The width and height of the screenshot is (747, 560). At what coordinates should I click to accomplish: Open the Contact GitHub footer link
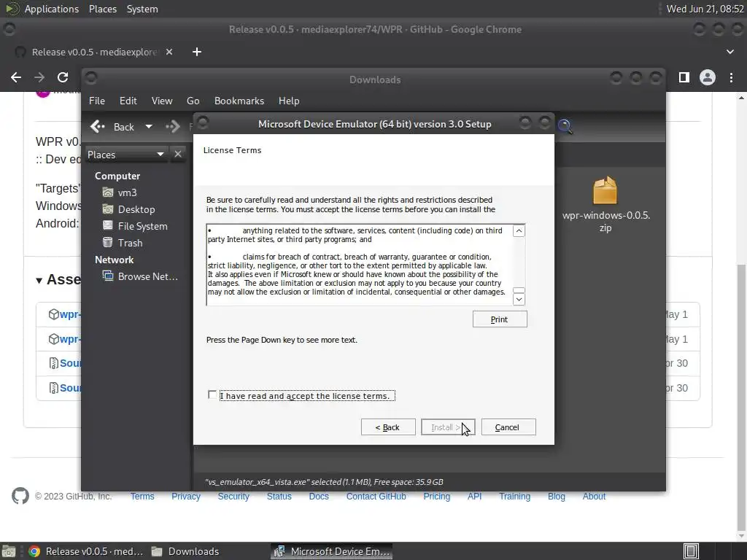[x=376, y=496]
